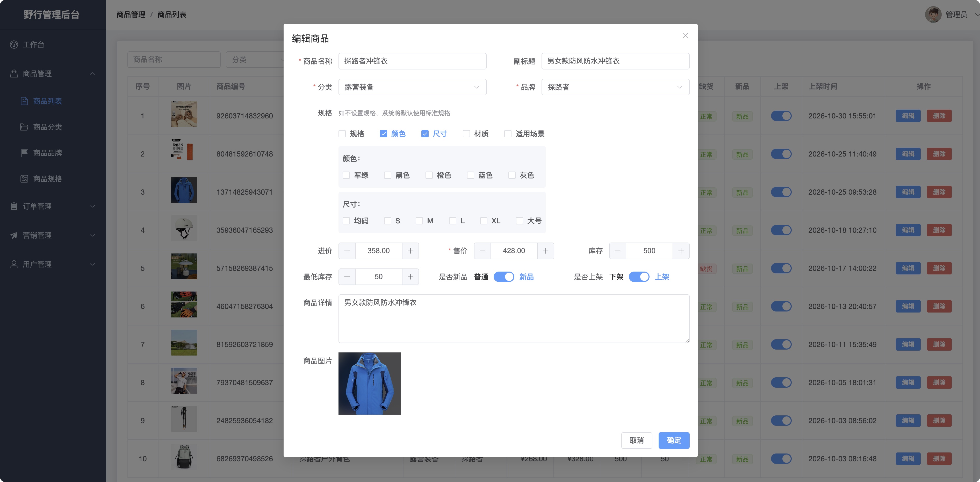Click the 订单管理 clipboard icon
Image resolution: width=980 pixels, height=482 pixels.
[14, 206]
